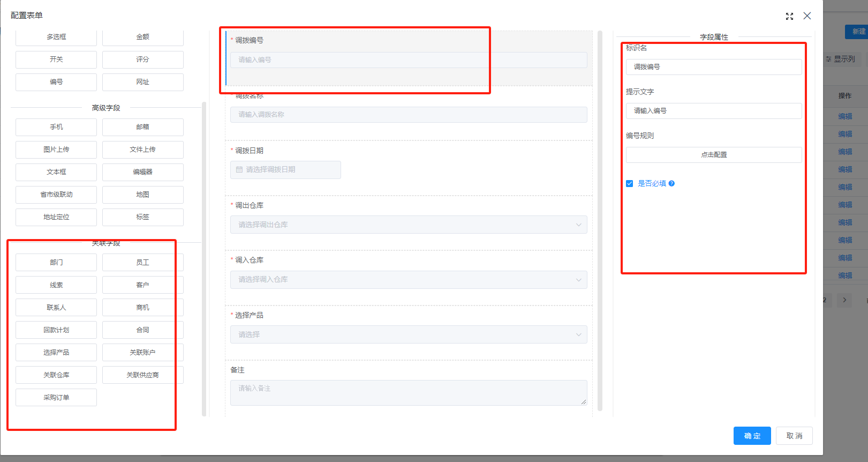Add the 文件上传 field component
868x462 pixels.
143,150
